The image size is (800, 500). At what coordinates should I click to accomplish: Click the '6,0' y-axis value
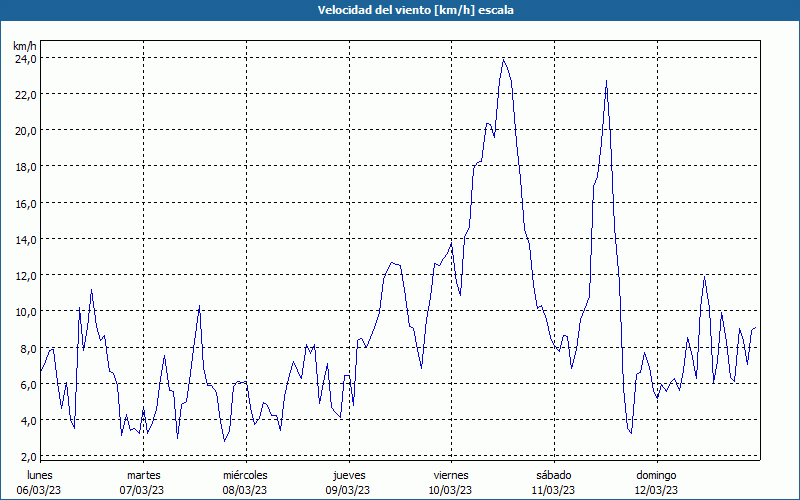pyautogui.click(x=29, y=385)
